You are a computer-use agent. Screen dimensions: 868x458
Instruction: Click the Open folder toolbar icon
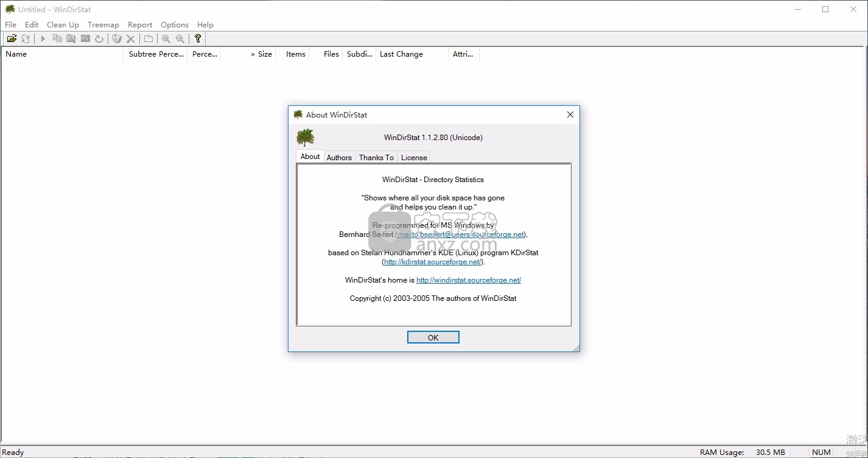pyautogui.click(x=12, y=38)
